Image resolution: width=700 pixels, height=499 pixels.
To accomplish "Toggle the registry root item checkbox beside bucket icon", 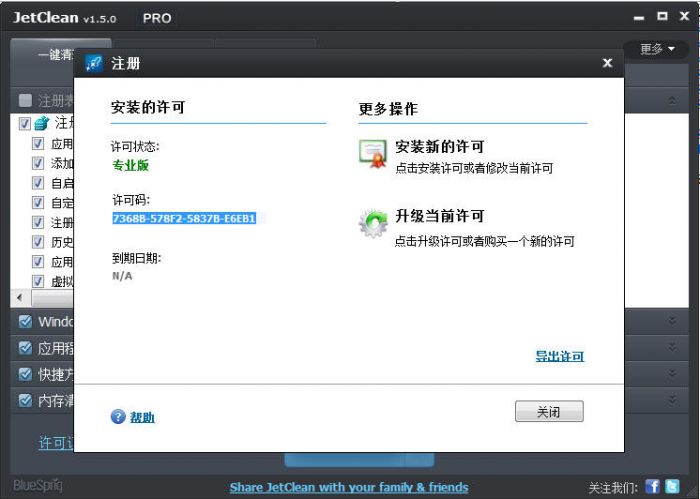I will point(25,123).
